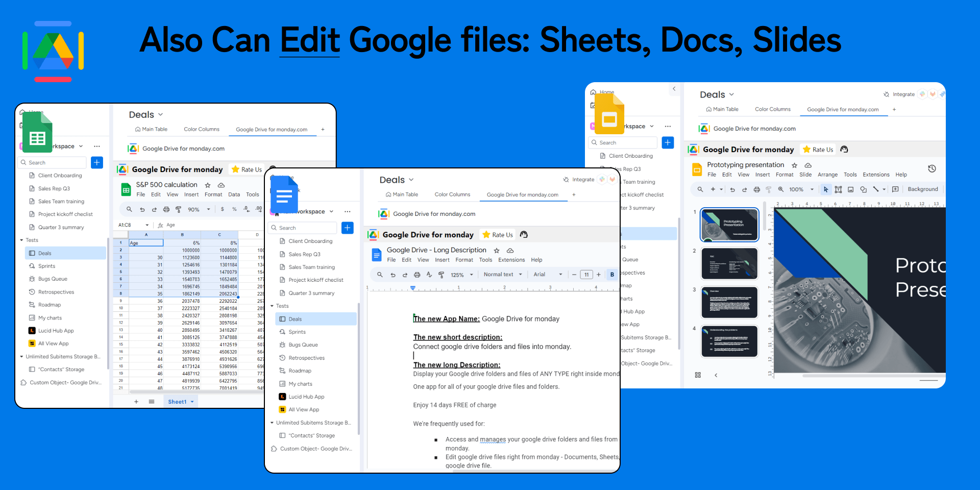Select the cursor tool in Slides toolbar
Image resolution: width=980 pixels, height=490 pixels.
pos(826,189)
